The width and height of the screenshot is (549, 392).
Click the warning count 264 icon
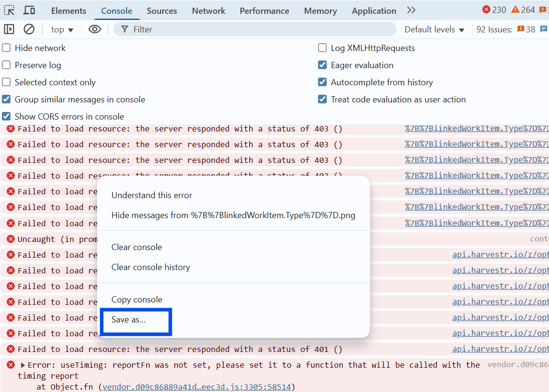click(515, 10)
